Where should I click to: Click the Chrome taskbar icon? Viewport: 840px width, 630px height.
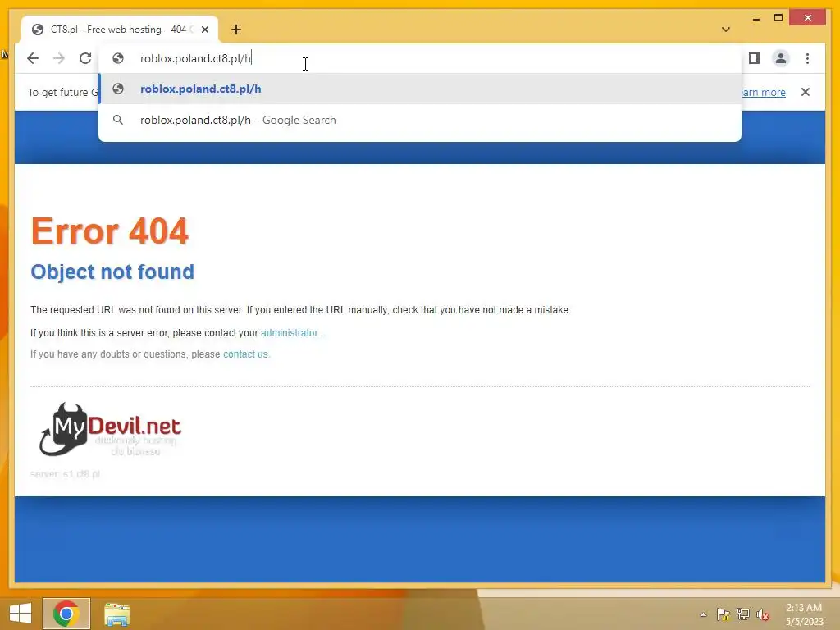click(66, 614)
